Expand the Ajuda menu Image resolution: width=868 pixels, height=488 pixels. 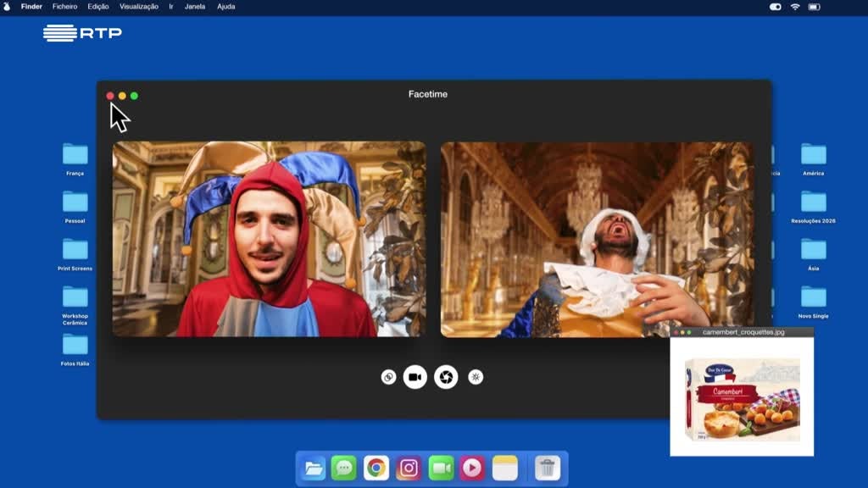coord(226,7)
